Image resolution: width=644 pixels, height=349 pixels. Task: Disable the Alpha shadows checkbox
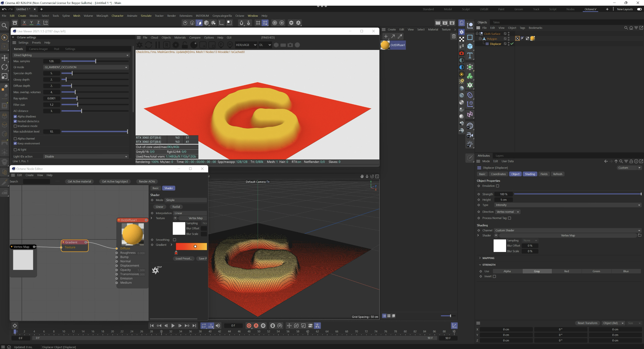coord(15,117)
